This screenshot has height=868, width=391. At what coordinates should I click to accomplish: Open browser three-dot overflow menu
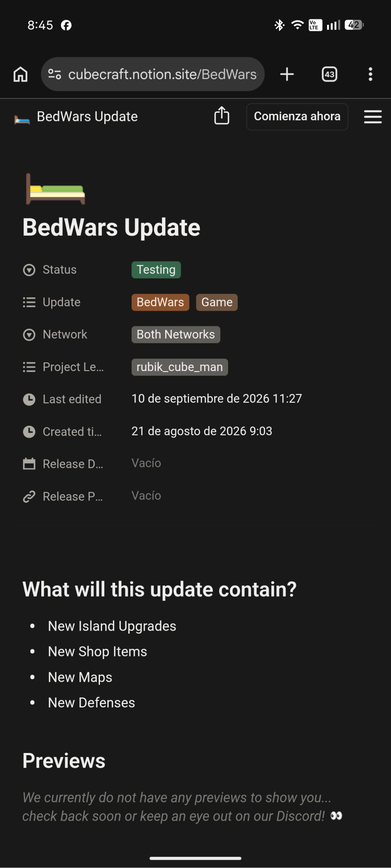[370, 74]
